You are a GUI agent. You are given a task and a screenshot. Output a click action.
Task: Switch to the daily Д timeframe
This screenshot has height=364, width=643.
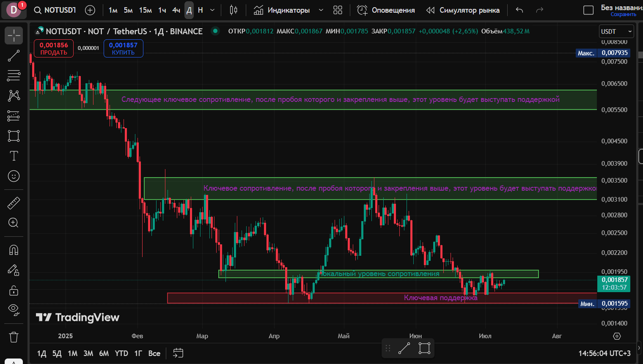pyautogui.click(x=189, y=10)
